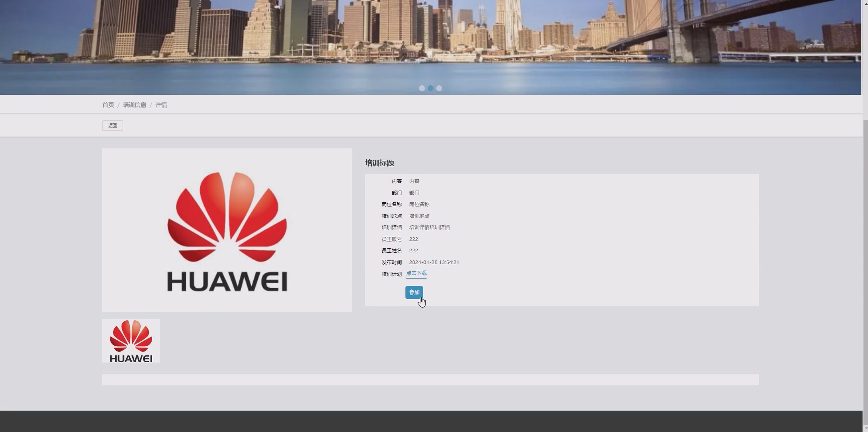
Task: Select the third carousel dot
Action: pyautogui.click(x=439, y=88)
